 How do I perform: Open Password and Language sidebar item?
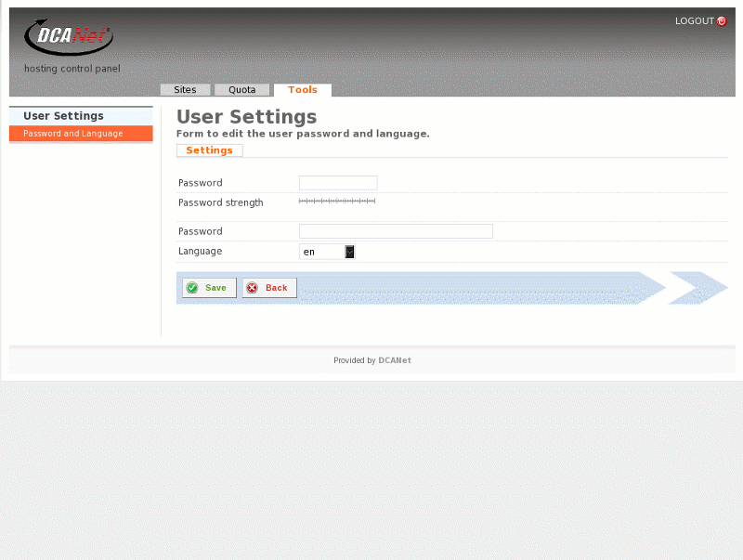click(x=73, y=134)
